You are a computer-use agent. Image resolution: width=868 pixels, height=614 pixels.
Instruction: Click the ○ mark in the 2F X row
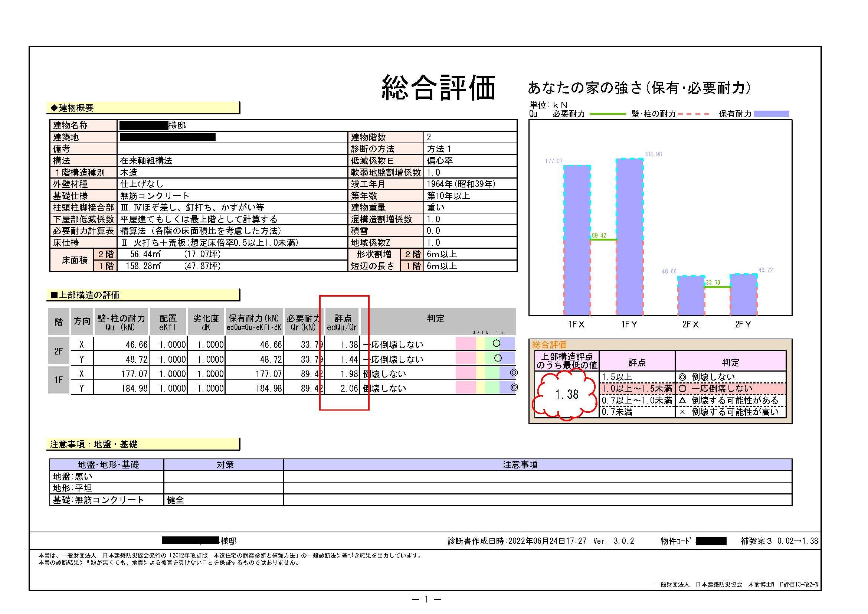[x=497, y=343]
